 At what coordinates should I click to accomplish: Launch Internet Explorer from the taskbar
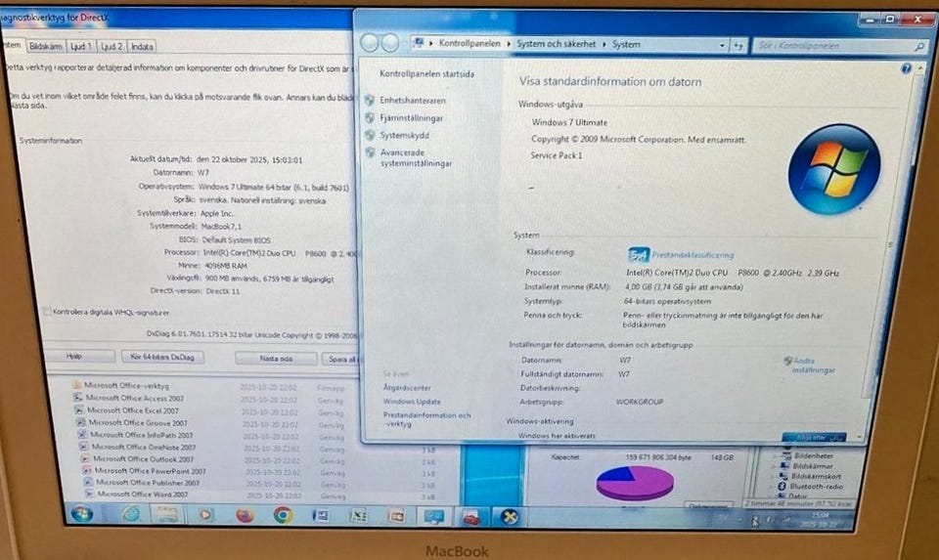[131, 514]
